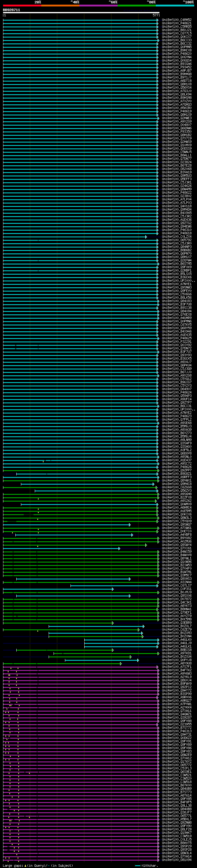197x868 pixels.
Task: Click the label UniRef100_Q8GVJ4
Action: pos(177,681)
